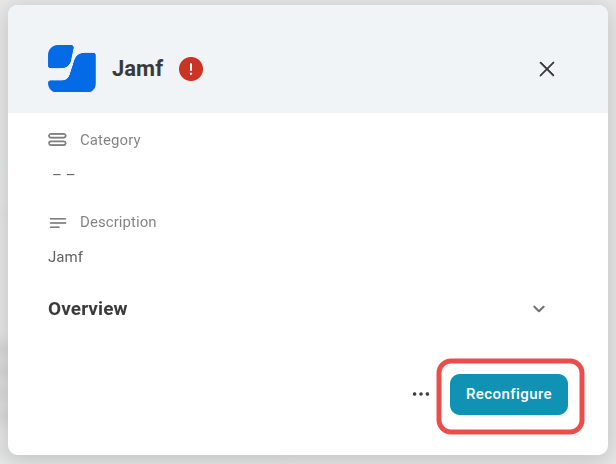The image size is (616, 464).
Task: Expand the Overview section chevron
Action: [539, 308]
